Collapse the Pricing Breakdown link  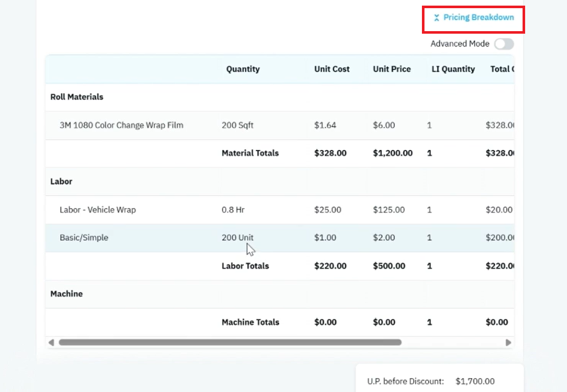tap(474, 17)
